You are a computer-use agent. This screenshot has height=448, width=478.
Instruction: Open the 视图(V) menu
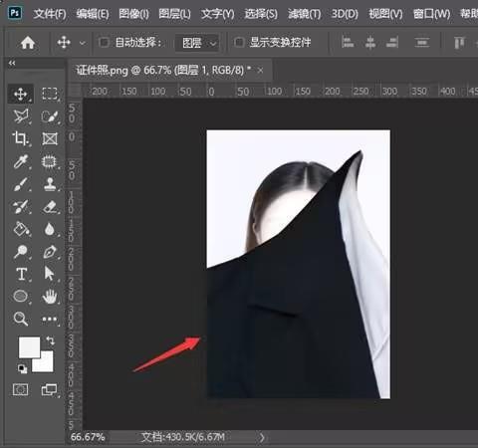(x=385, y=14)
